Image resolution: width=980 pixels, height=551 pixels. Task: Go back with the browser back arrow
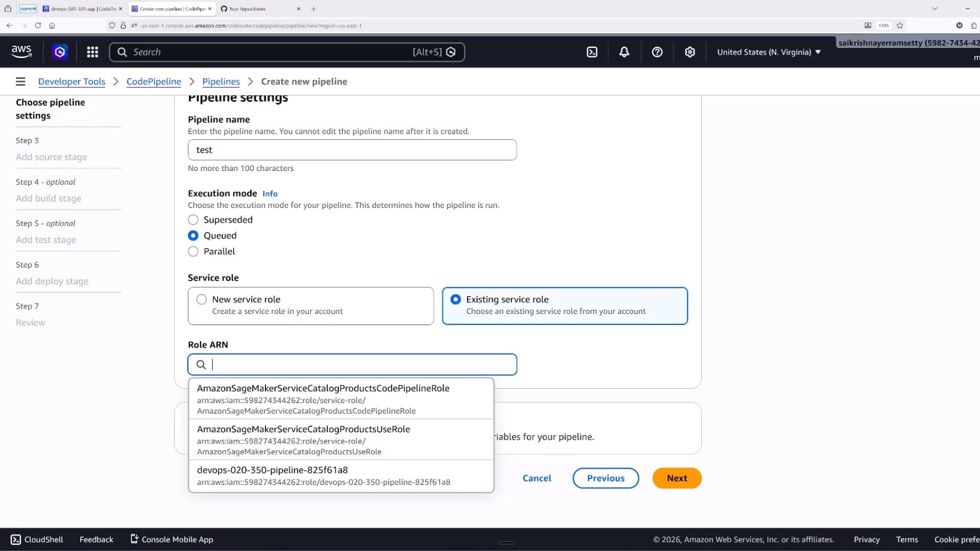tap(9, 25)
